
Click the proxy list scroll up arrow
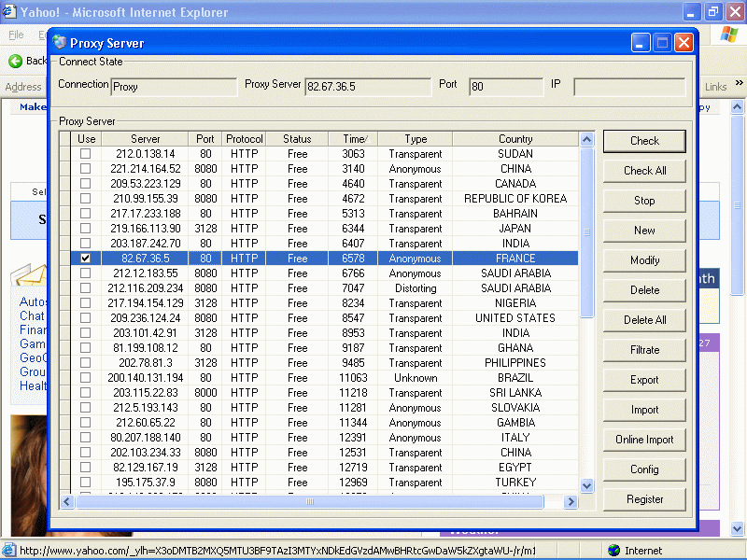point(587,139)
